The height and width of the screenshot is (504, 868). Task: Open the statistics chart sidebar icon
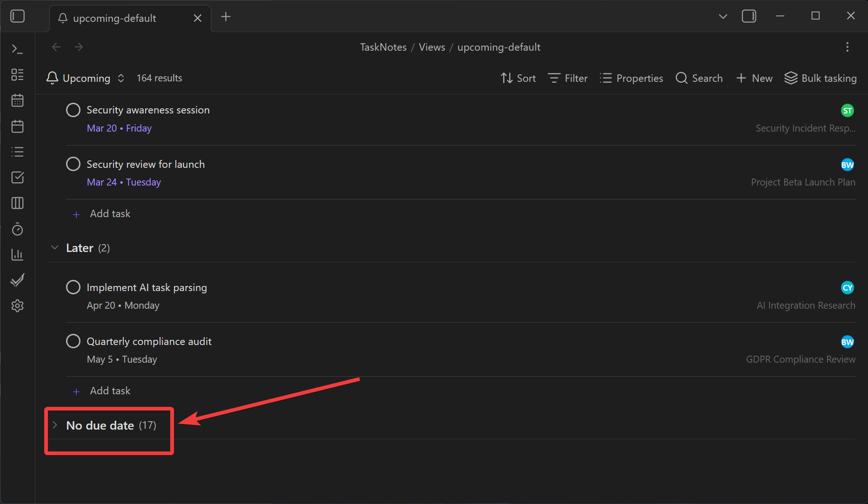(17, 254)
